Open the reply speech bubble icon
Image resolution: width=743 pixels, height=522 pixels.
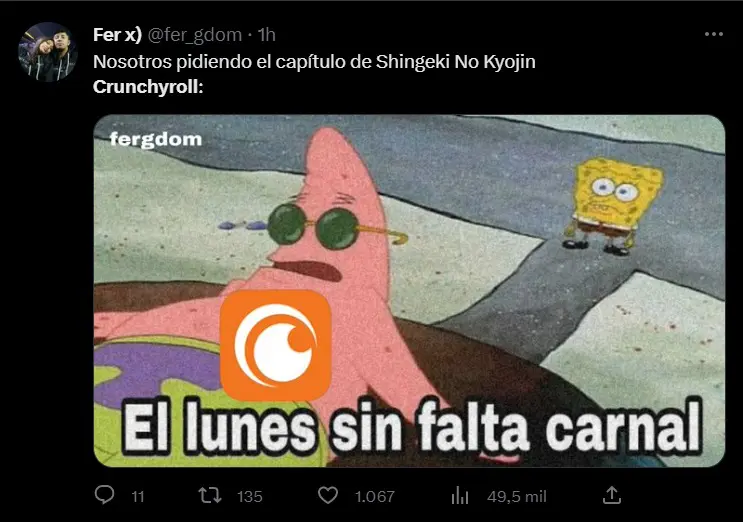point(104,495)
